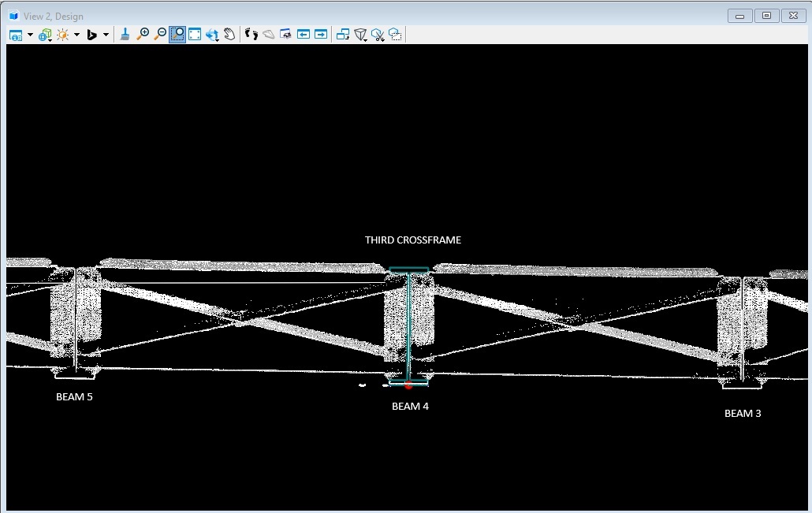812x513 pixels.
Task: Toggle the active Window Area tool
Action: [177, 34]
